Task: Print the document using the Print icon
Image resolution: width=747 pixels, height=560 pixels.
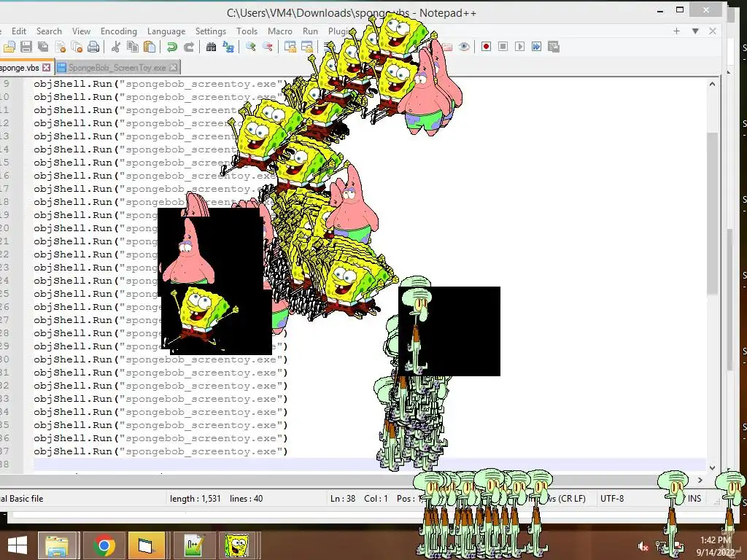Action: (94, 47)
